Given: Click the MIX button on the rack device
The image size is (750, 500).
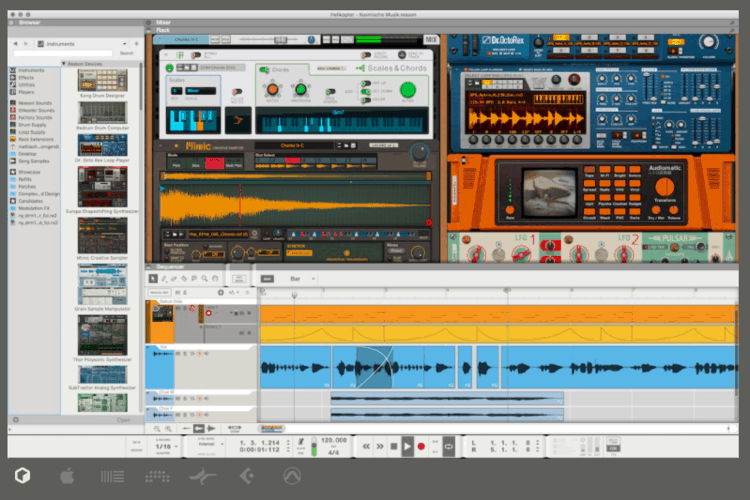Looking at the screenshot, I should click(x=431, y=39).
